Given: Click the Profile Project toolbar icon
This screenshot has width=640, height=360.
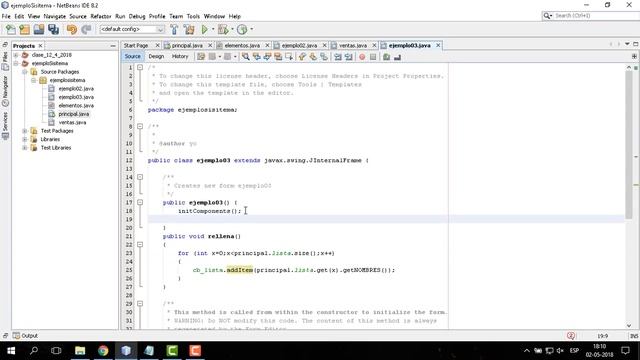Looking at the screenshot, I should click(242, 29).
